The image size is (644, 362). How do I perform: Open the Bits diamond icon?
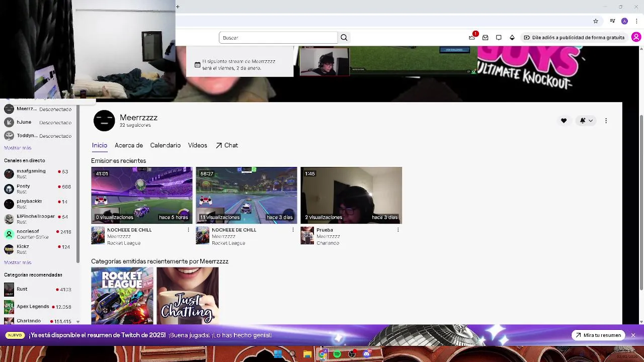[x=512, y=38]
